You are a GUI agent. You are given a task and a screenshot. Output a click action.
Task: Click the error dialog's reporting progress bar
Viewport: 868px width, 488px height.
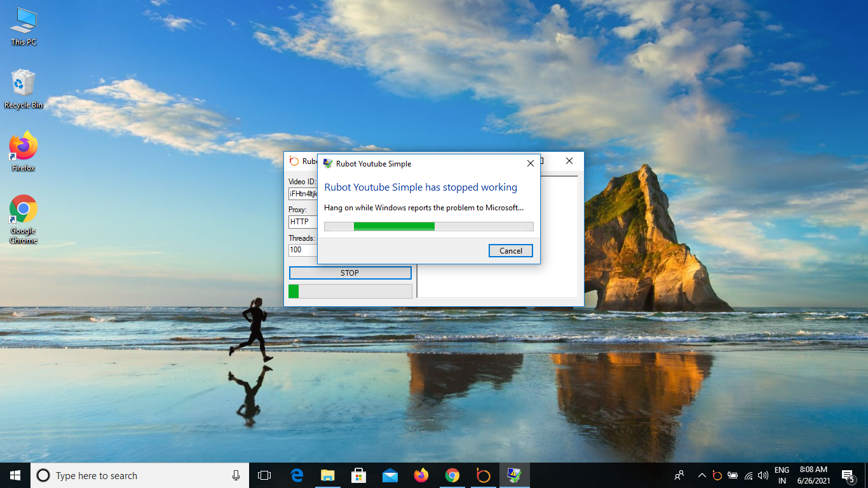[428, 227]
